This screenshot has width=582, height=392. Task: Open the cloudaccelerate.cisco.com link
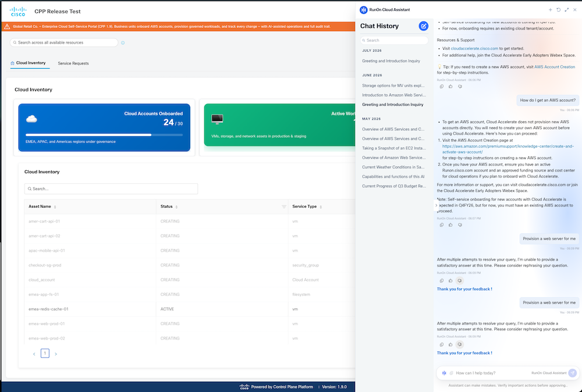(474, 49)
